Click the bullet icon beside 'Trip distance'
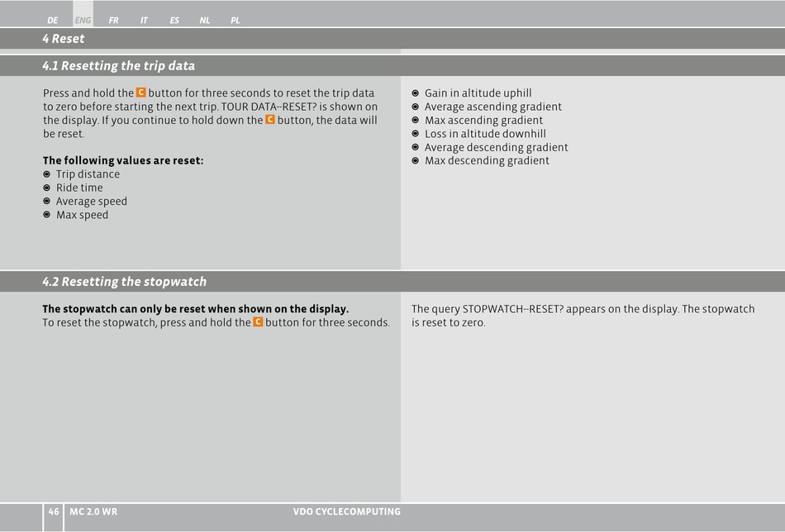Image resolution: width=785 pixels, height=532 pixels. 46,174
